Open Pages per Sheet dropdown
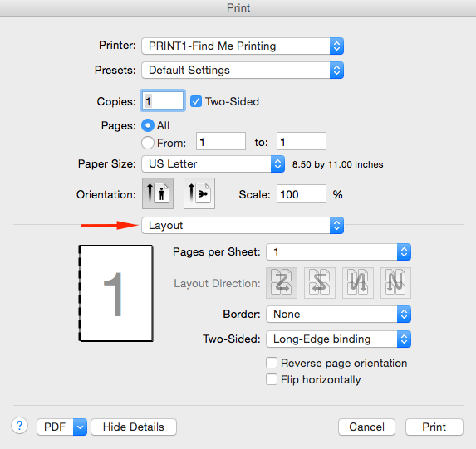 click(338, 251)
